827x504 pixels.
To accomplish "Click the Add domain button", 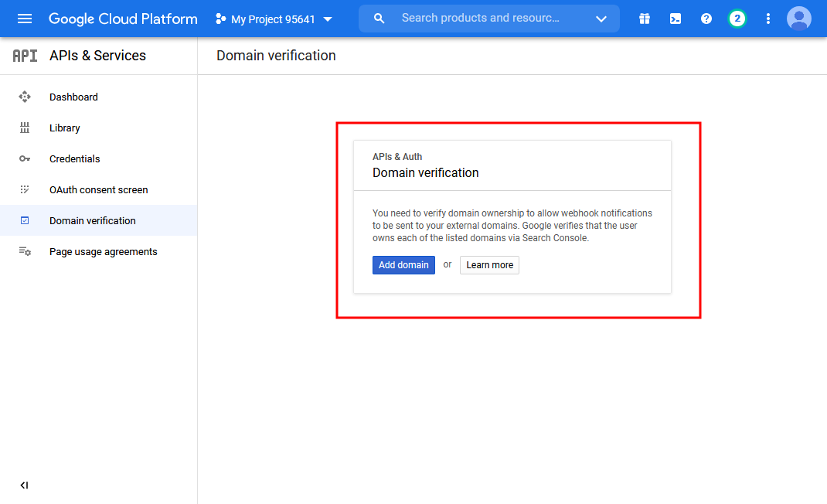I will [403, 265].
